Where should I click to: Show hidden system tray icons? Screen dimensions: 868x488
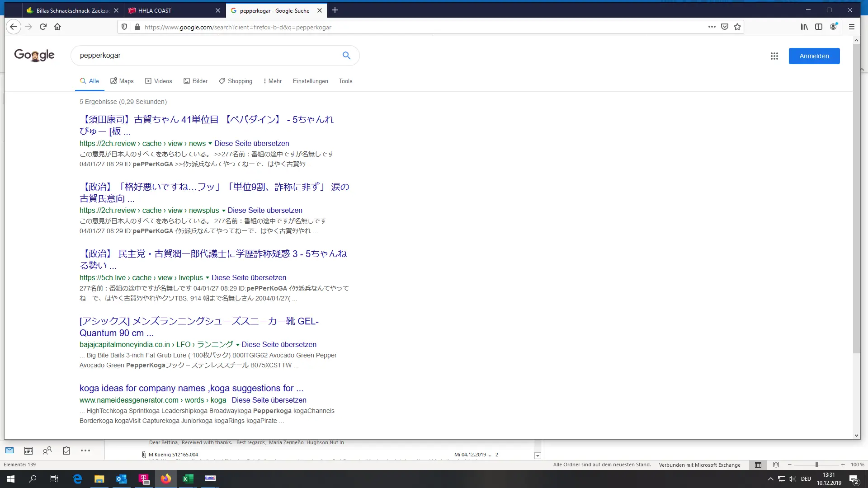coord(770,479)
